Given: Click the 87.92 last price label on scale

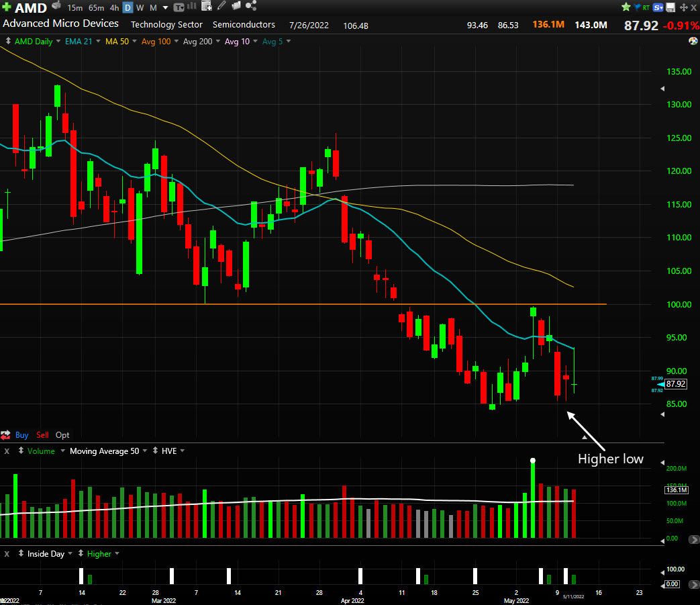Looking at the screenshot, I should point(676,384).
